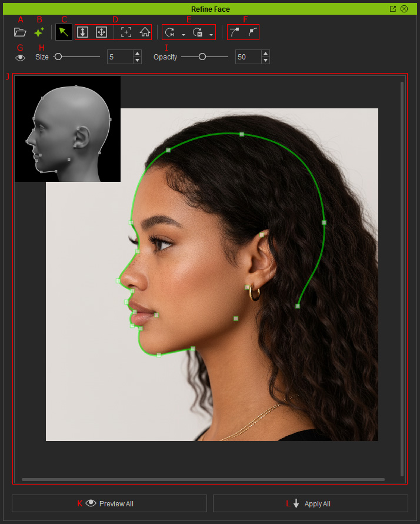This screenshot has height=524, width=420.
Task: Click the frame-to-fit view icon
Action: 126,32
